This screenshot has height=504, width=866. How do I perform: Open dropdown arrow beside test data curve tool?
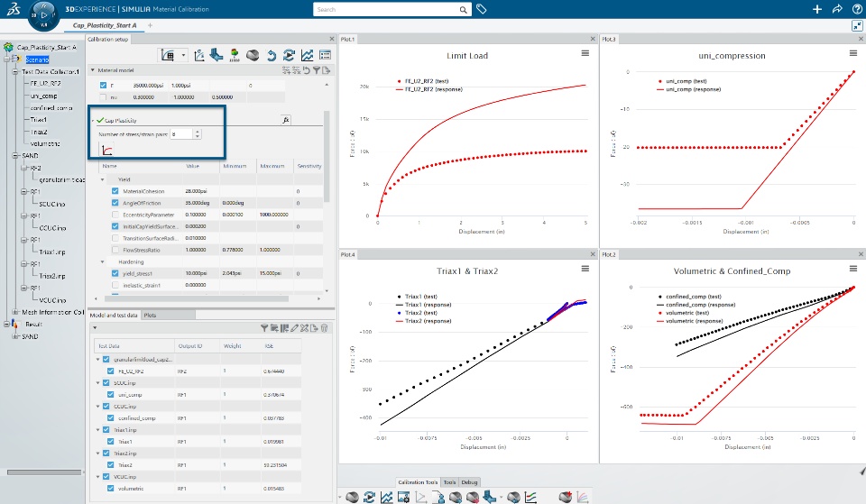click(x=183, y=55)
